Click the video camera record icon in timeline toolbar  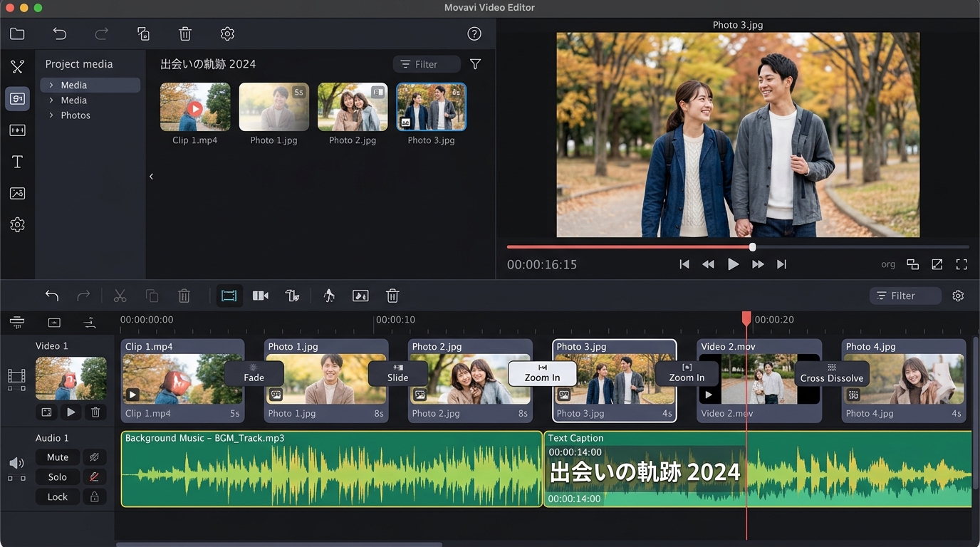[x=261, y=296]
